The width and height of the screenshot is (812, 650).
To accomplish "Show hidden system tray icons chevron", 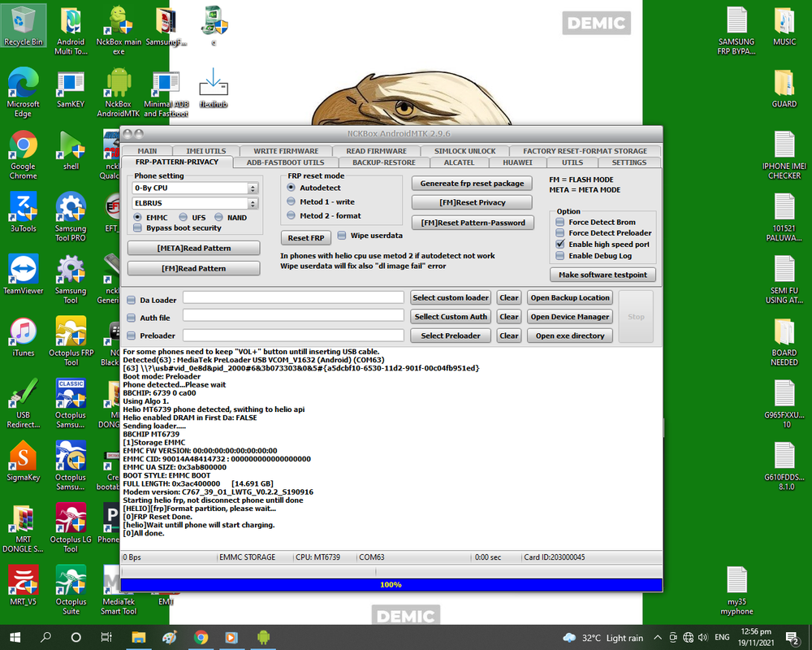I will pos(657,638).
